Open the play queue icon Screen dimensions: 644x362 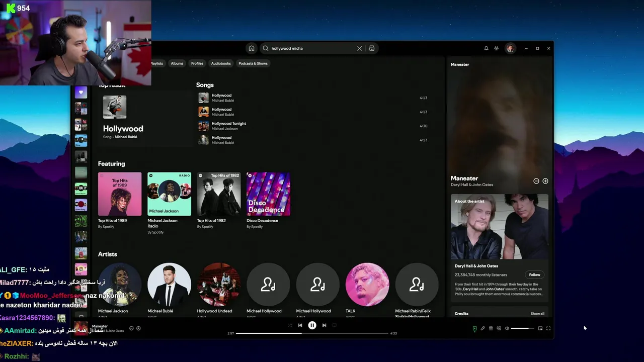[x=491, y=328]
